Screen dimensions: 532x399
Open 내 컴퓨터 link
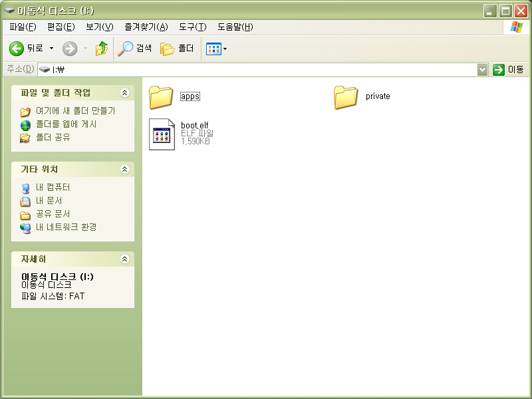tap(53, 188)
